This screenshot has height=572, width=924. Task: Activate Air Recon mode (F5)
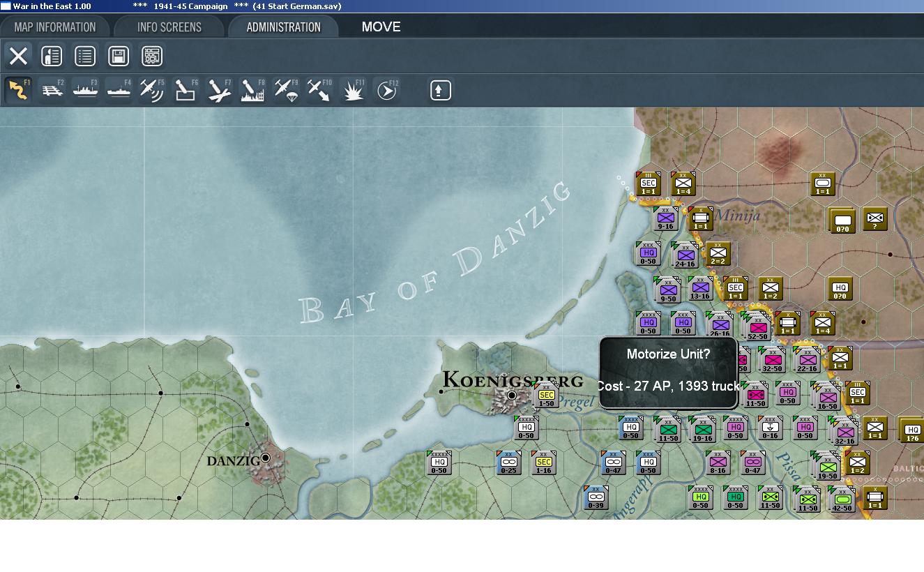point(152,90)
